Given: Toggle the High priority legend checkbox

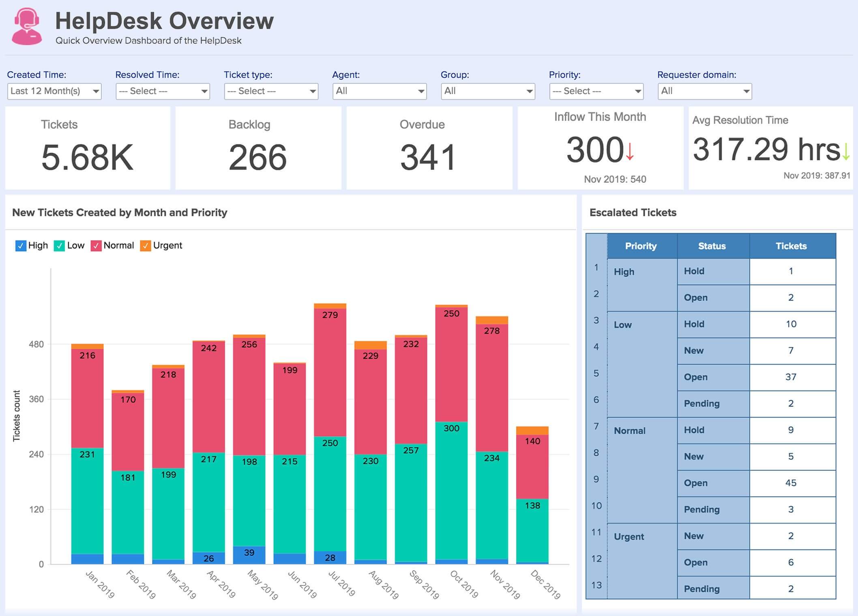Looking at the screenshot, I should [21, 245].
